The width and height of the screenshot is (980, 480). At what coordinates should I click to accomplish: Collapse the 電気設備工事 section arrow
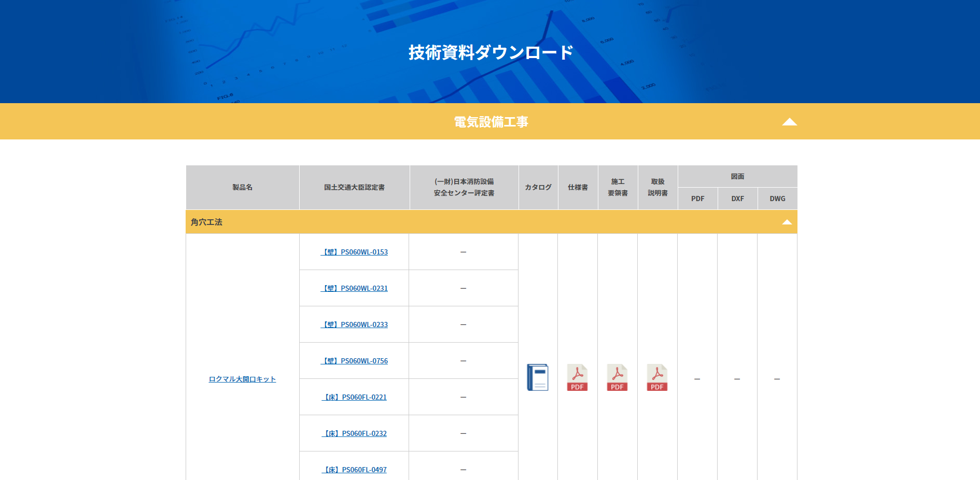click(789, 122)
